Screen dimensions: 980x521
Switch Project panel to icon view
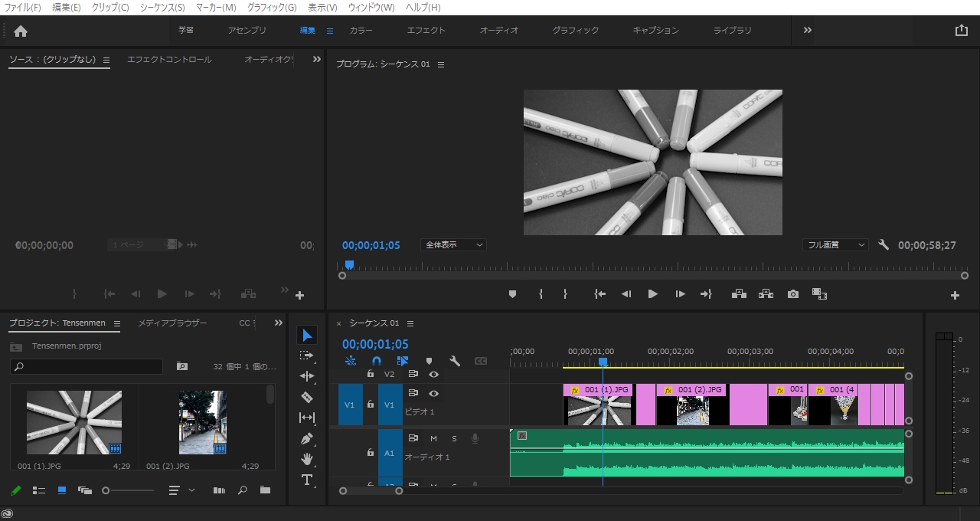coord(62,490)
